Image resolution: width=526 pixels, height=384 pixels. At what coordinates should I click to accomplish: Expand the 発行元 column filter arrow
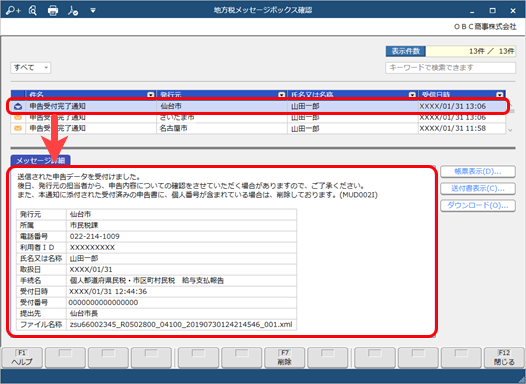click(x=281, y=95)
